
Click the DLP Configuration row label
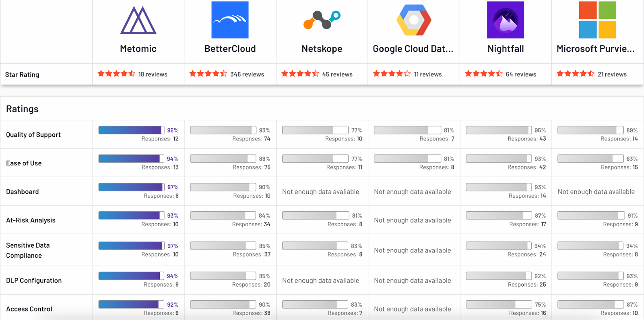(34, 280)
